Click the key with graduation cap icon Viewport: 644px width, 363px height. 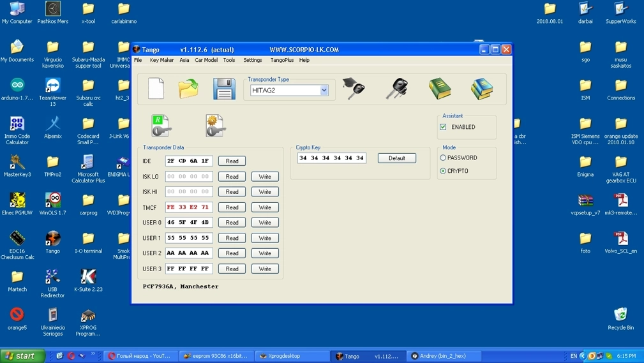(x=354, y=88)
